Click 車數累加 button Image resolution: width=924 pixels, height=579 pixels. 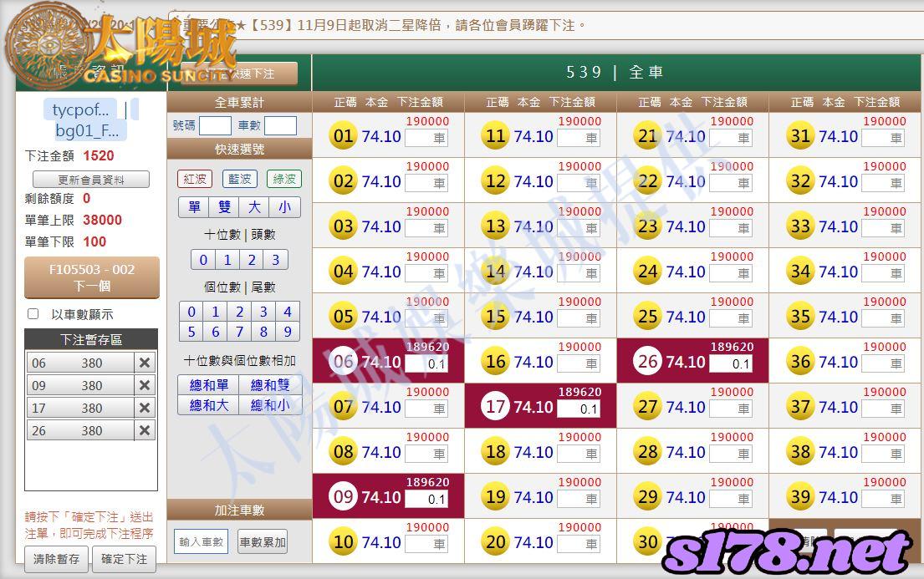(263, 542)
